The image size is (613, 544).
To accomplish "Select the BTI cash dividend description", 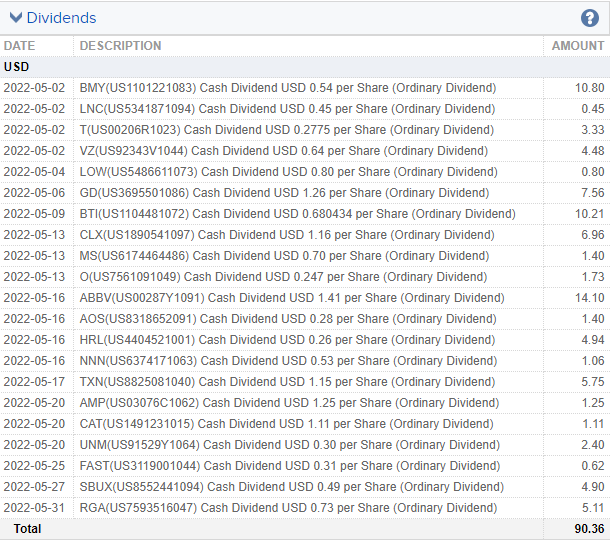I will click(x=298, y=214).
